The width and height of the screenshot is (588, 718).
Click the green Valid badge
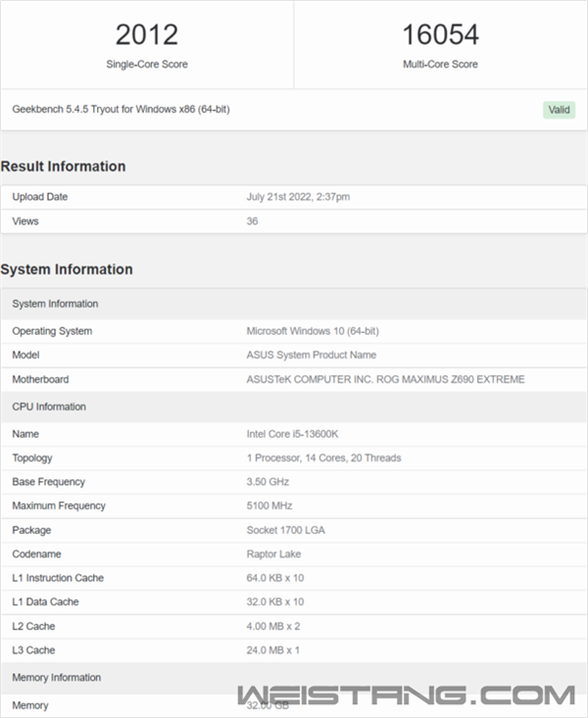[x=559, y=110]
